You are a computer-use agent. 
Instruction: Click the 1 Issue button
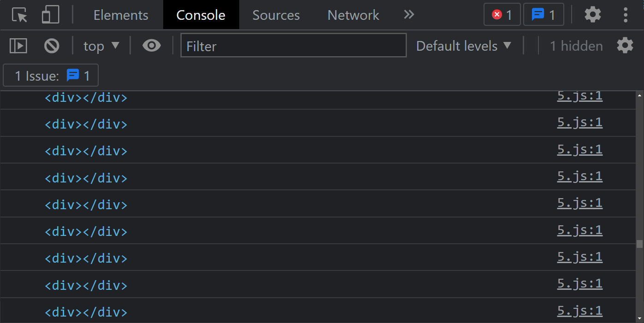(x=51, y=76)
